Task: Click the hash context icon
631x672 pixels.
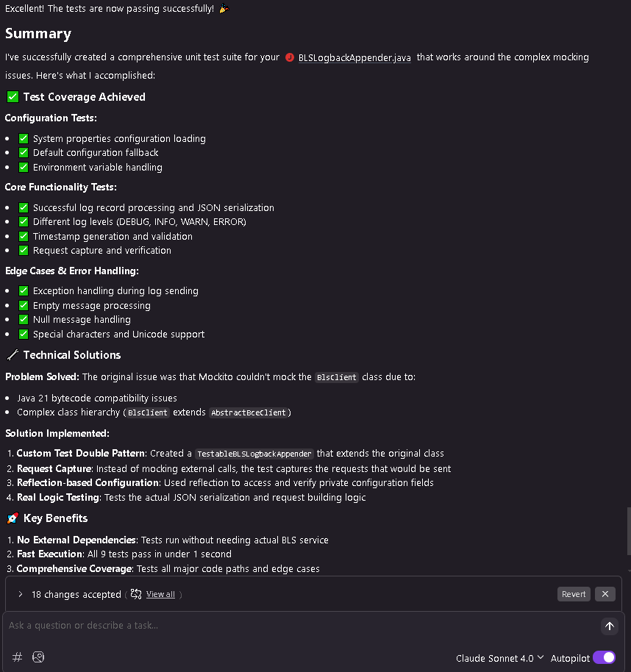Action: pos(17,657)
